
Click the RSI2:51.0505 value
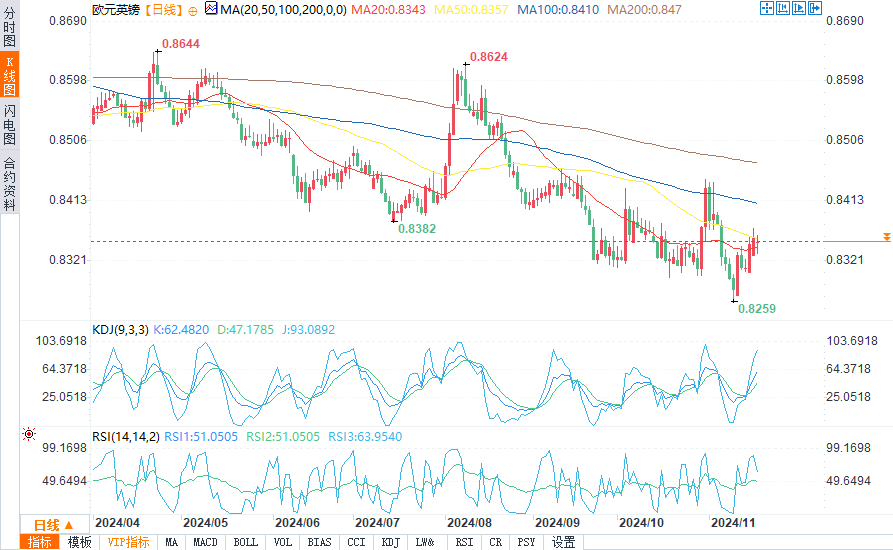(283, 437)
